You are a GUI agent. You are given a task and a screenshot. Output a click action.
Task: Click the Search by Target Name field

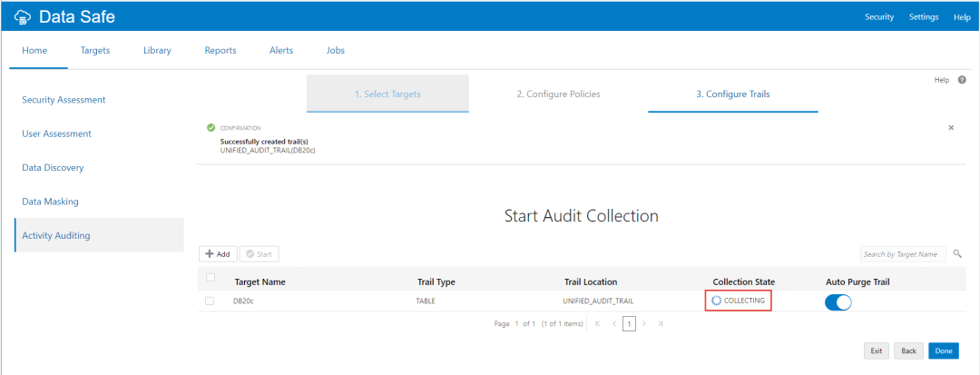[902, 254]
